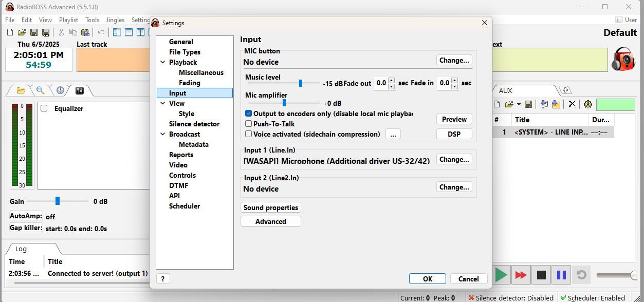Decrease the Fade out seconds value

click(392, 86)
